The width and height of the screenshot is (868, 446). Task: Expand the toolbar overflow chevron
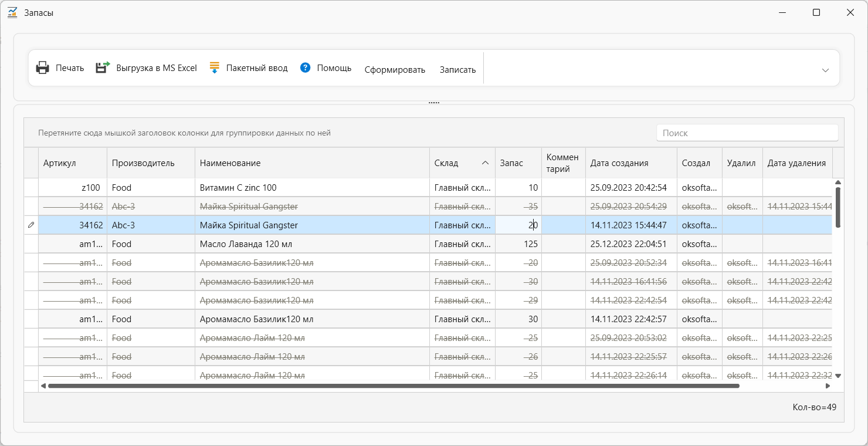coord(825,70)
